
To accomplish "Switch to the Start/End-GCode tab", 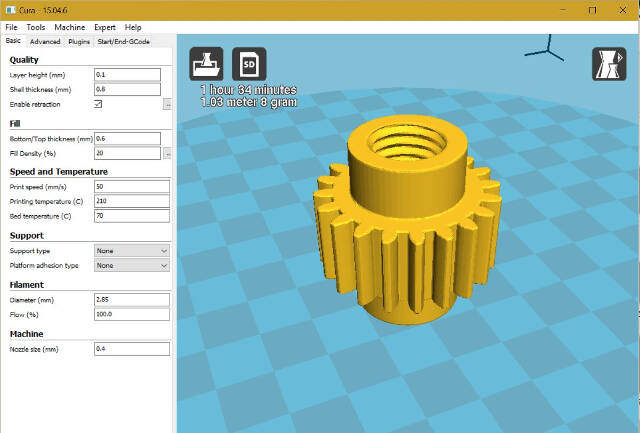I will (124, 42).
